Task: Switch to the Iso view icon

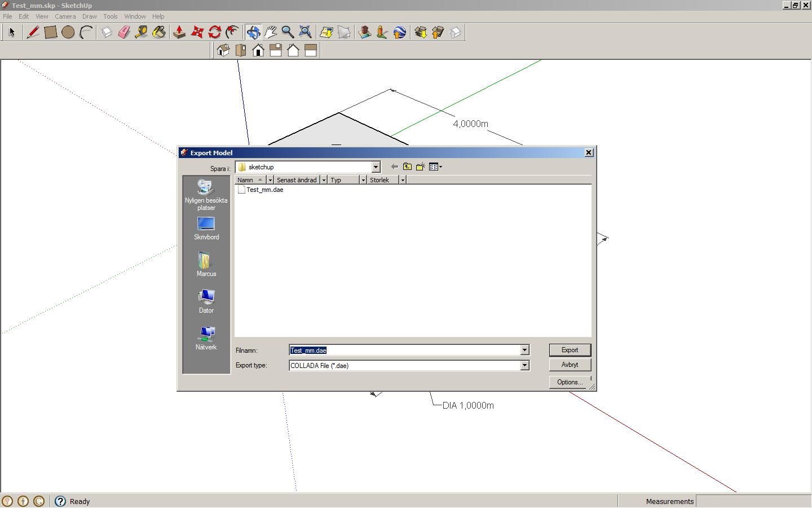Action: pos(223,50)
